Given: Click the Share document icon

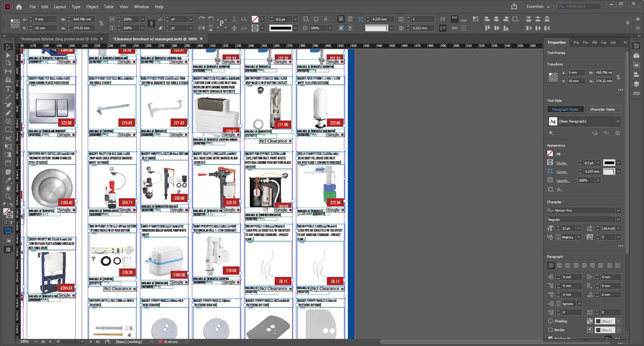Looking at the screenshot, I should pos(514,6).
